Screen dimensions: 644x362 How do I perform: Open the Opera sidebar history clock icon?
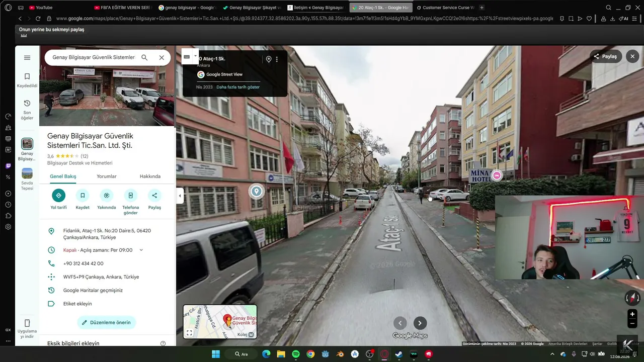pyautogui.click(x=8, y=205)
